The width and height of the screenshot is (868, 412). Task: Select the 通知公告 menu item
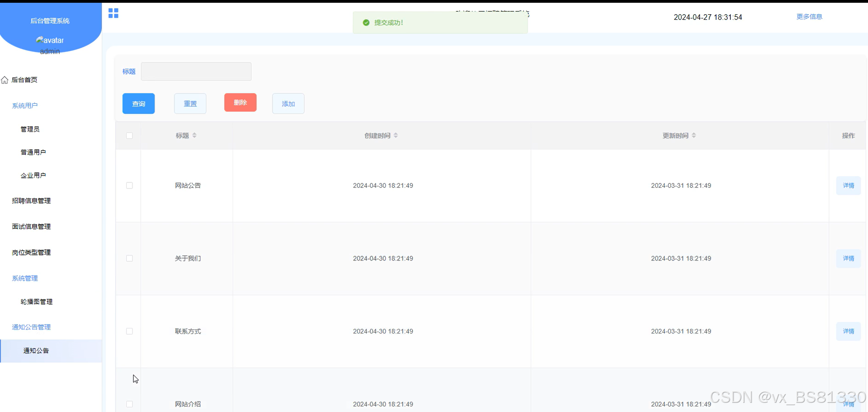pos(51,351)
